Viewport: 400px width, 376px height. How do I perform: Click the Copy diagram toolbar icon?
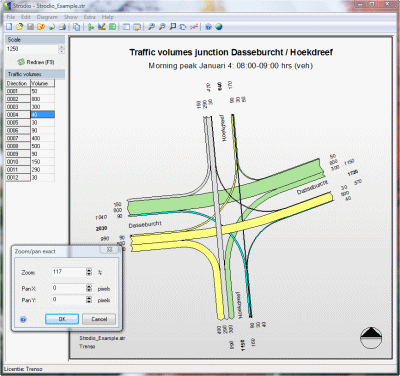77,27
